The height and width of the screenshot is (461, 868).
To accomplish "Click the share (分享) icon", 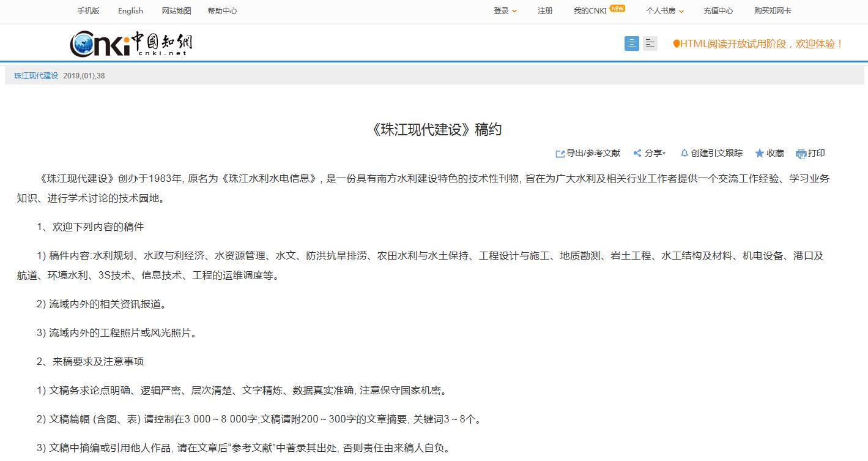I will pos(637,154).
